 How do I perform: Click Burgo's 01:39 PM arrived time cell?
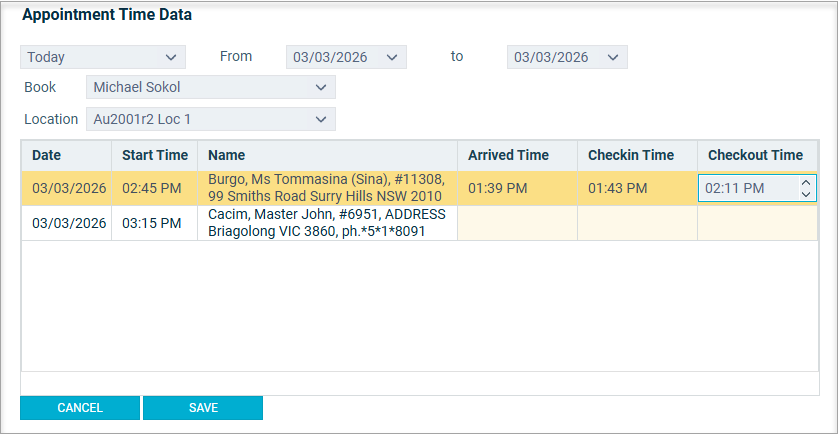(x=517, y=188)
